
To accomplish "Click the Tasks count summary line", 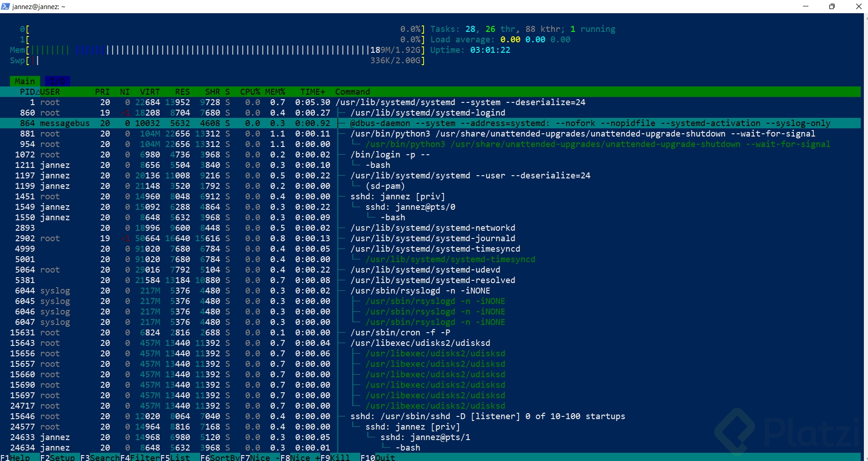I will click(523, 29).
